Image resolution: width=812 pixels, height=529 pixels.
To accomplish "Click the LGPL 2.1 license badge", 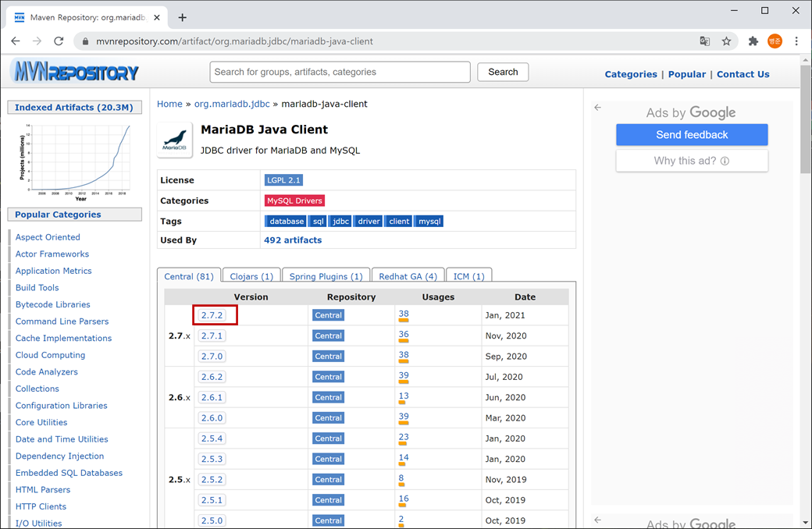I will pos(283,180).
